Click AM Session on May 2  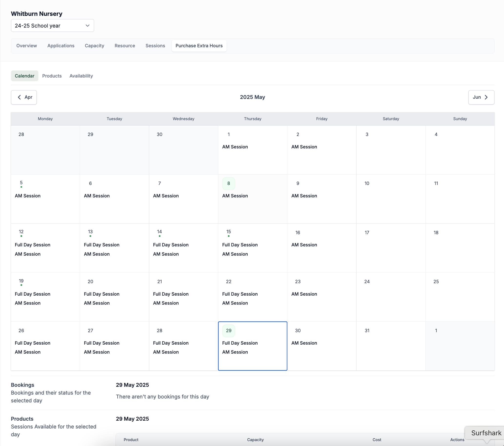coord(304,147)
